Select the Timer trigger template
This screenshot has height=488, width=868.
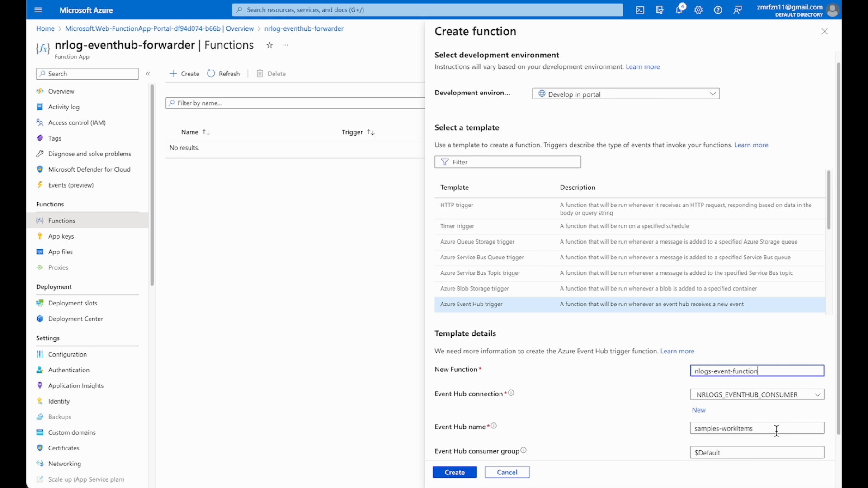click(630, 226)
